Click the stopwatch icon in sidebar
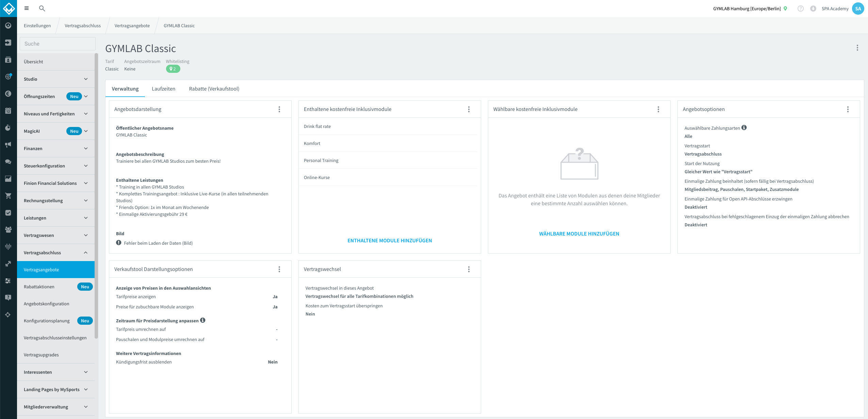The width and height of the screenshot is (868, 419). click(x=8, y=128)
